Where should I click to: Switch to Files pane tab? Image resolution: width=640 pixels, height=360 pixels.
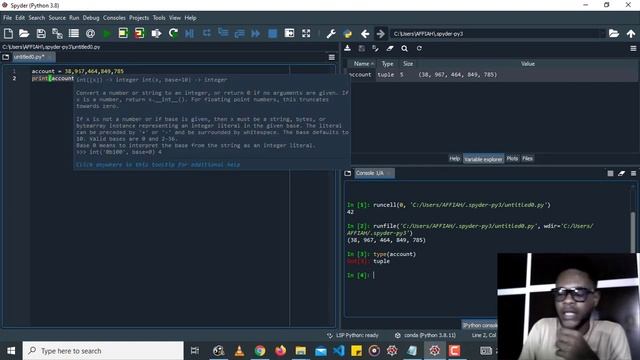(x=527, y=158)
